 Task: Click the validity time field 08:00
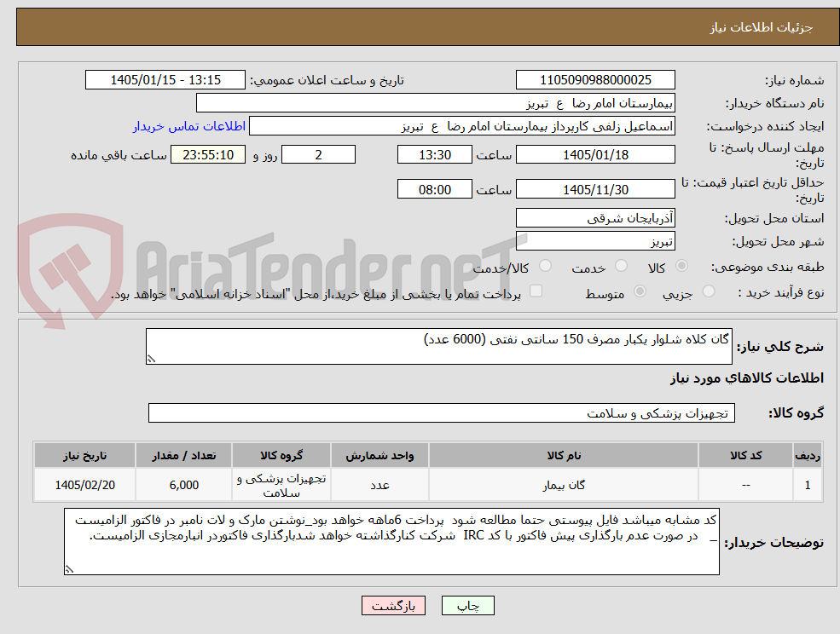(x=434, y=189)
